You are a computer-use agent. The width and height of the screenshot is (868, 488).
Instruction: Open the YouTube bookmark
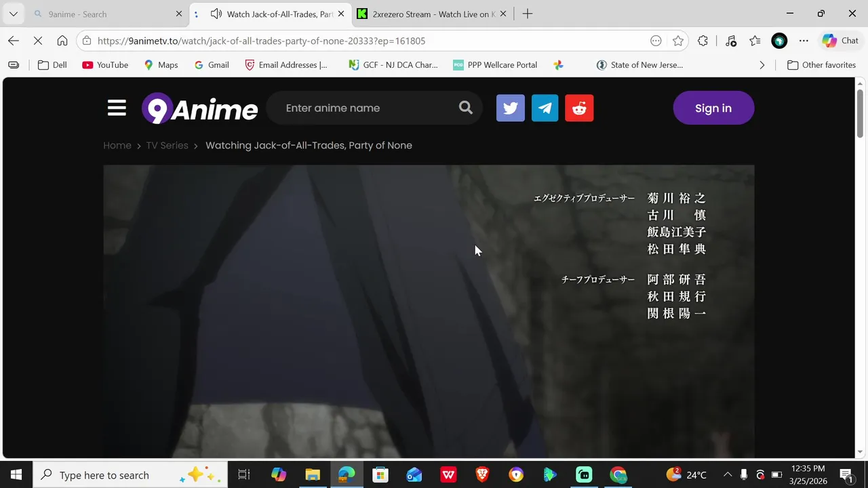[105, 65]
